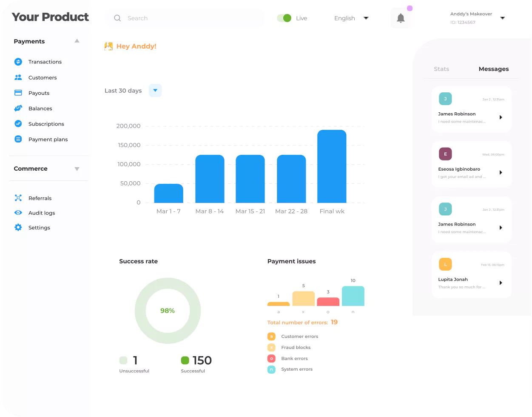Open notifications bell icon
This screenshot has height=417, width=532.
[x=400, y=18]
